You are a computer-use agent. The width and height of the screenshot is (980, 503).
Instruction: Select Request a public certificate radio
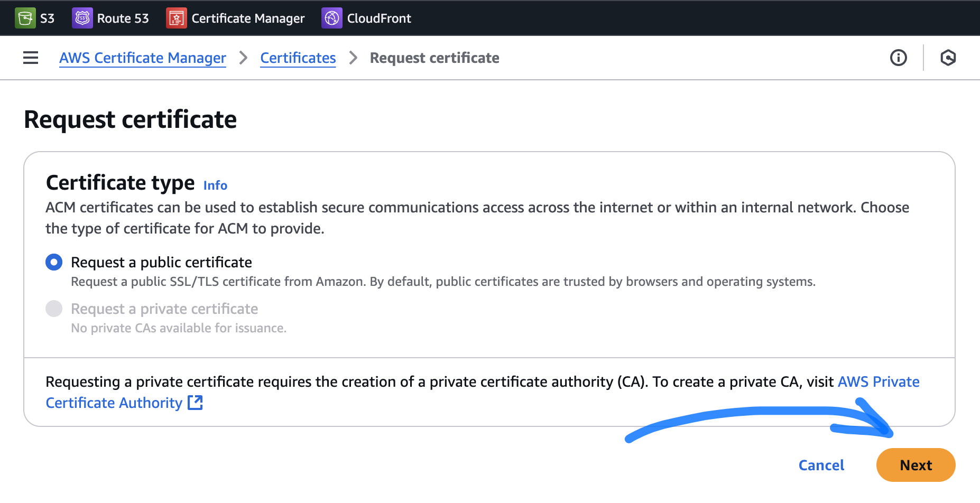click(x=54, y=262)
